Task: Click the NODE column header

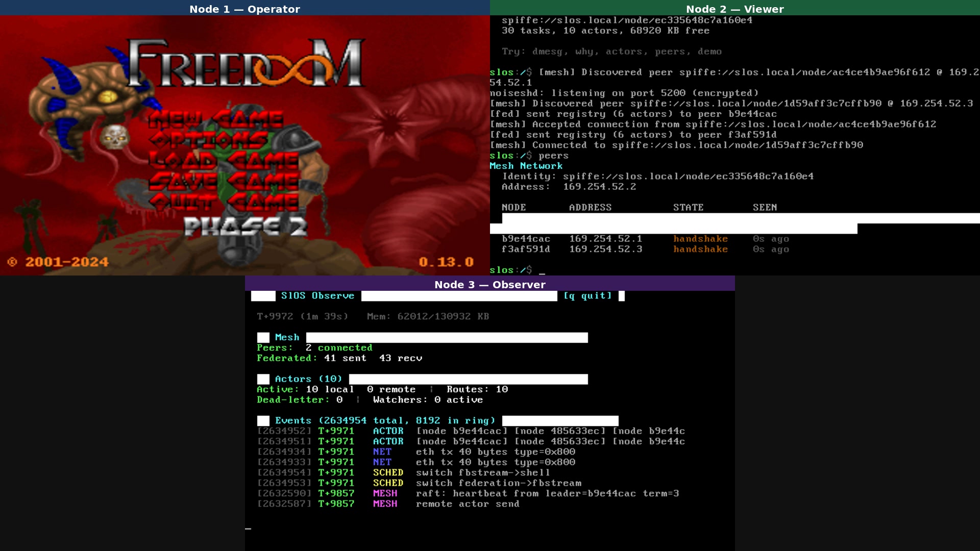Action: pyautogui.click(x=513, y=208)
